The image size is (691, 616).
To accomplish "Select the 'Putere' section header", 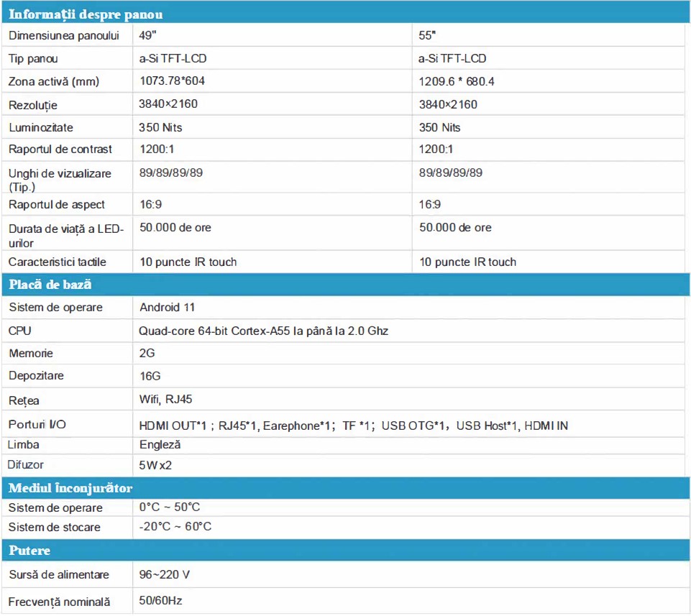I will [29, 551].
